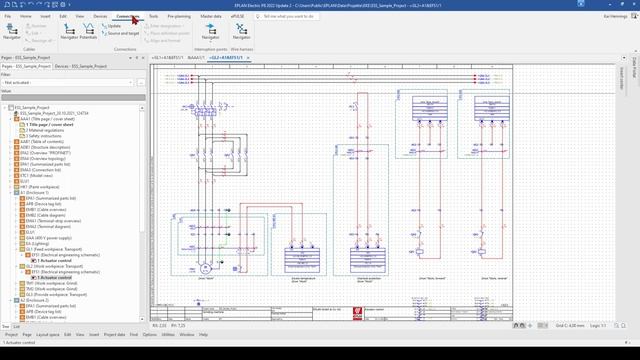
Task: Open the ePULSE ribbon tab
Action: (238, 16)
